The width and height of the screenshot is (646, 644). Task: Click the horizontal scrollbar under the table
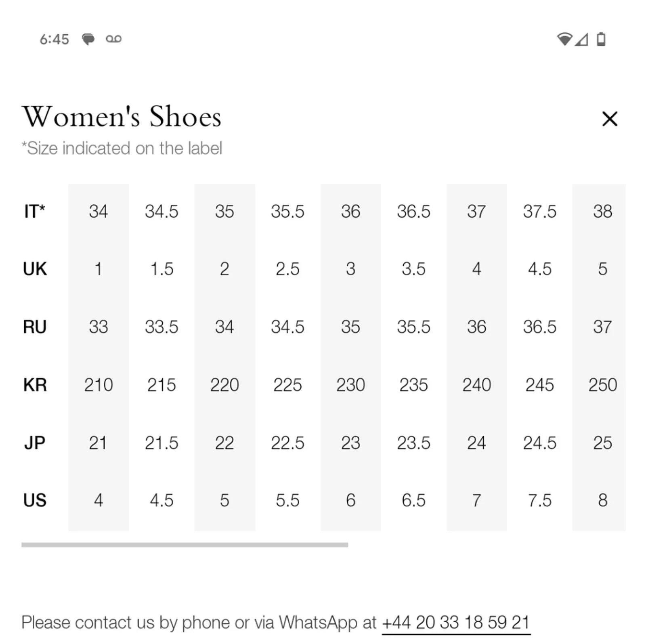click(x=185, y=545)
